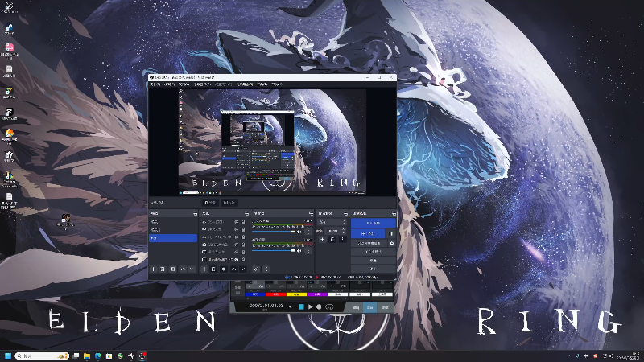The image size is (644, 362).
Task: Click the virtual camera button in Controls
Action: [369, 243]
